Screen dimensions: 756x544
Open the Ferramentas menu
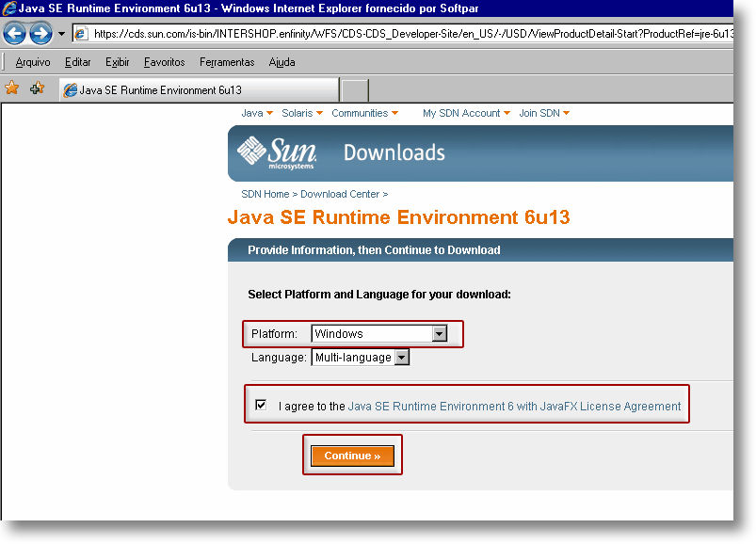click(x=227, y=62)
